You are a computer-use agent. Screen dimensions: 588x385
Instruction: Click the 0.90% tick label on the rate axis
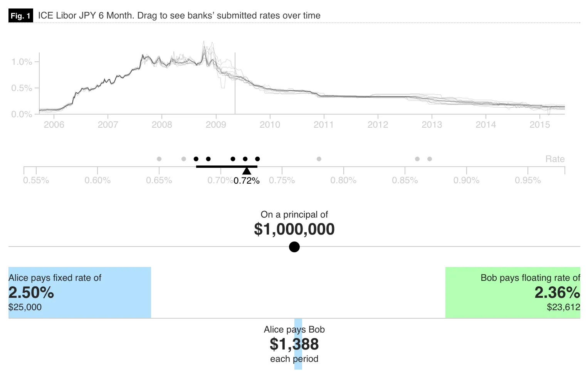[466, 180]
